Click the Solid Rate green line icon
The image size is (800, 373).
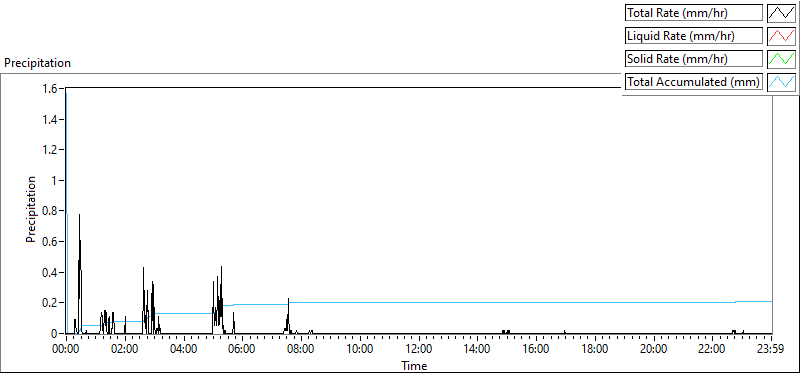point(781,59)
